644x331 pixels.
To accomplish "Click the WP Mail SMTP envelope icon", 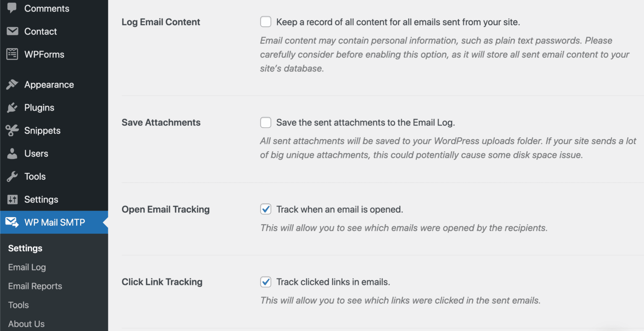I will click(12, 222).
